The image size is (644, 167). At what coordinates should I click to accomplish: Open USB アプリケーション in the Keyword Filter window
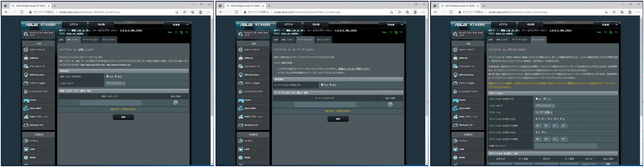[x=253, y=117]
